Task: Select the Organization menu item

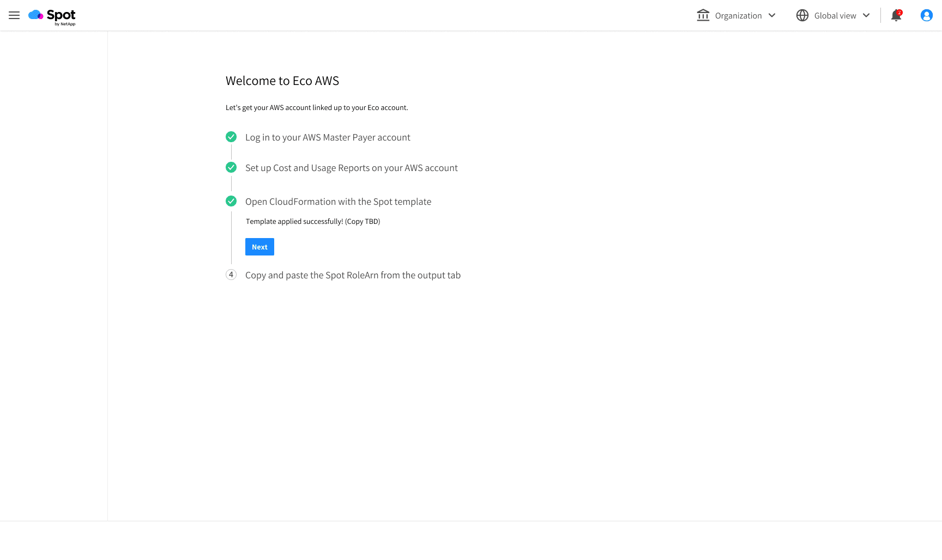Action: pos(738,15)
